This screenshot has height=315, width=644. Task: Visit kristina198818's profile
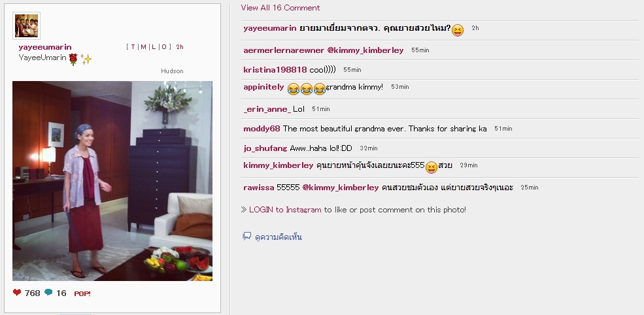tap(275, 70)
